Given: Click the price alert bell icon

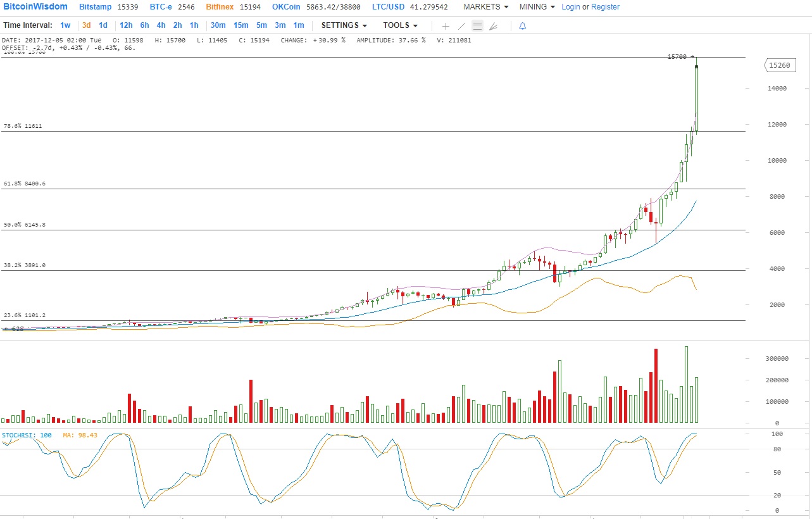Looking at the screenshot, I should click(x=522, y=26).
